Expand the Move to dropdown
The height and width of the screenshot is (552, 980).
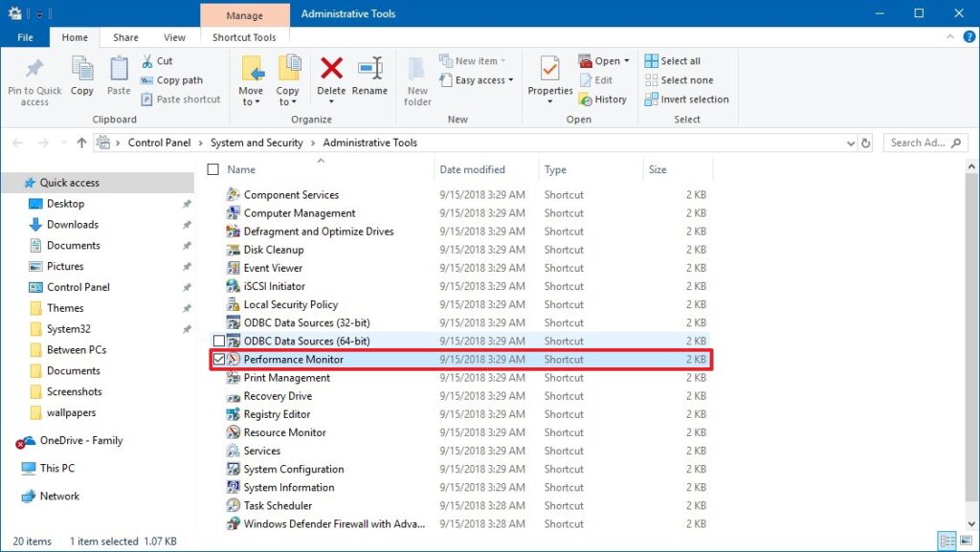click(x=252, y=102)
